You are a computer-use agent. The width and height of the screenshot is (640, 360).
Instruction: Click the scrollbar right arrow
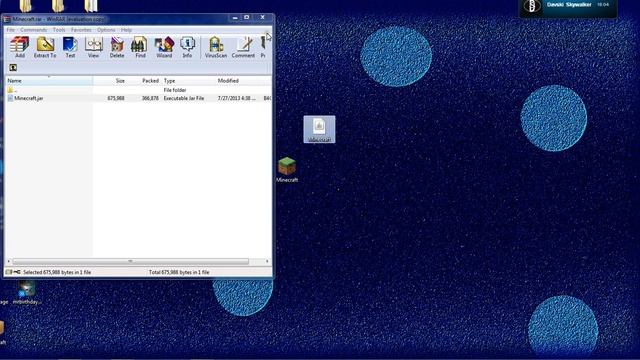coord(267,261)
